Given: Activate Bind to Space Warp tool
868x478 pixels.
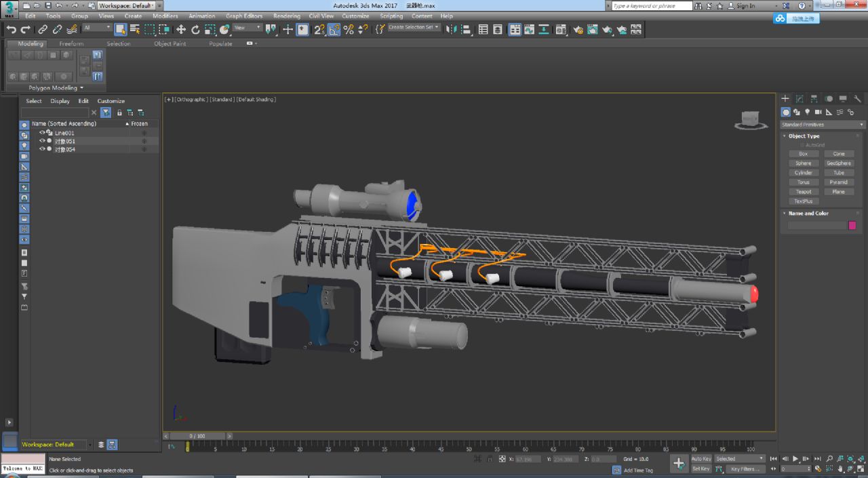Looking at the screenshot, I should tap(72, 29).
